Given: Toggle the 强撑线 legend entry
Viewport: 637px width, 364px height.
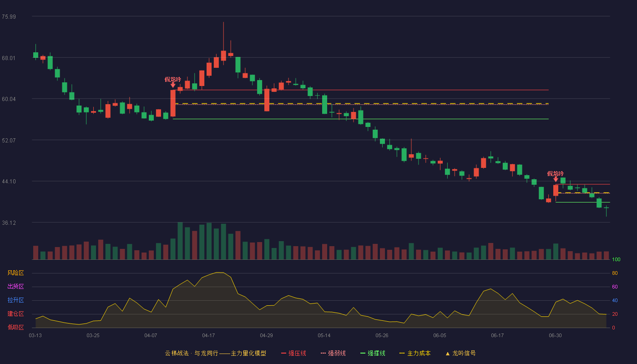Looking at the screenshot, I should click(x=373, y=353).
